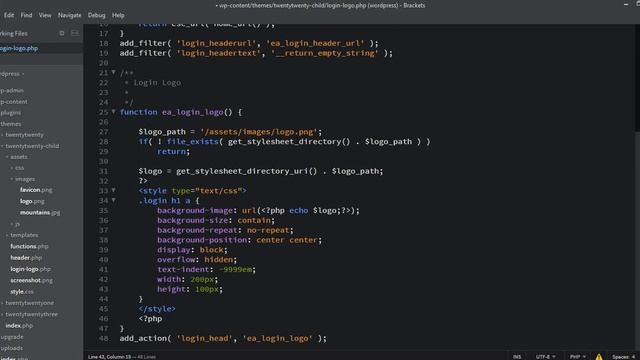Select the plugins folder
Image resolution: width=640 pixels, height=360 pixels.
click(11, 113)
